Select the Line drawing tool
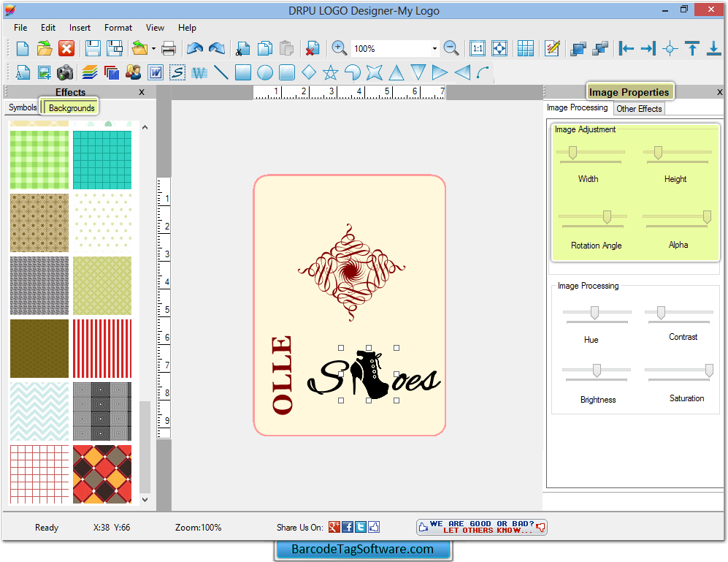 [x=221, y=72]
